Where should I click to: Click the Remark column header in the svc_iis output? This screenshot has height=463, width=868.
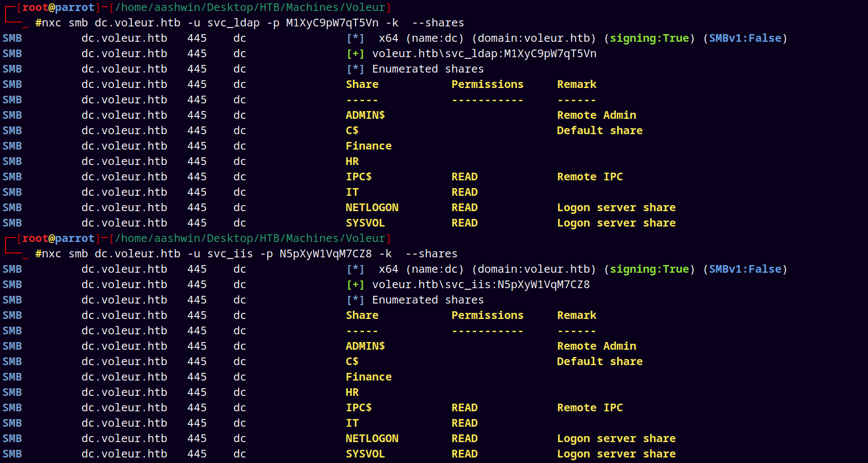[577, 316]
